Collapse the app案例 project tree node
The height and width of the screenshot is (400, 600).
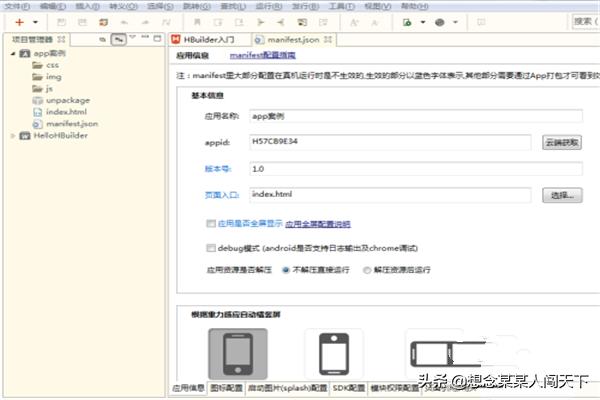click(x=11, y=53)
